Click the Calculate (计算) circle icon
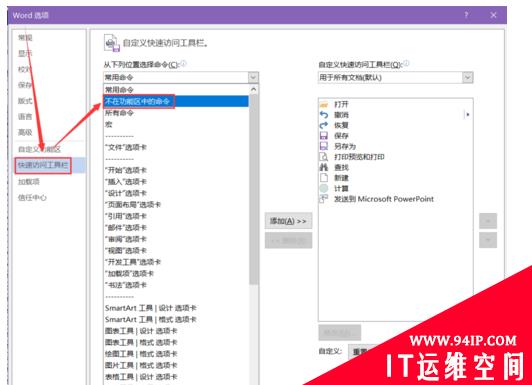The image size is (532, 385). click(x=324, y=188)
